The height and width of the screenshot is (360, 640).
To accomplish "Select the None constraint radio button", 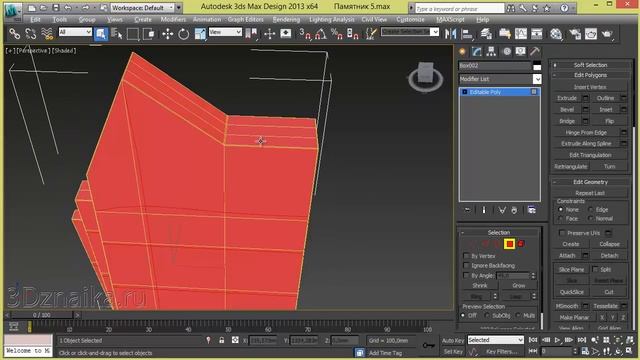I will pos(561,209).
